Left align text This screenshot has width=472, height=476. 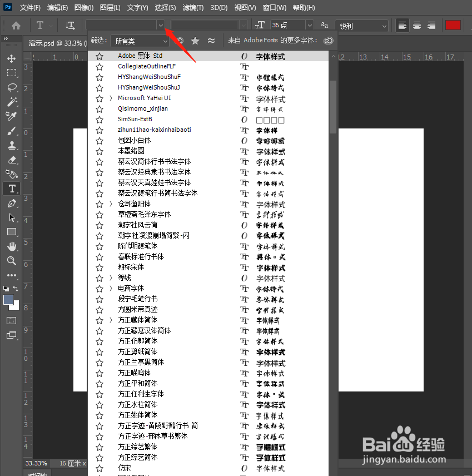[402, 26]
